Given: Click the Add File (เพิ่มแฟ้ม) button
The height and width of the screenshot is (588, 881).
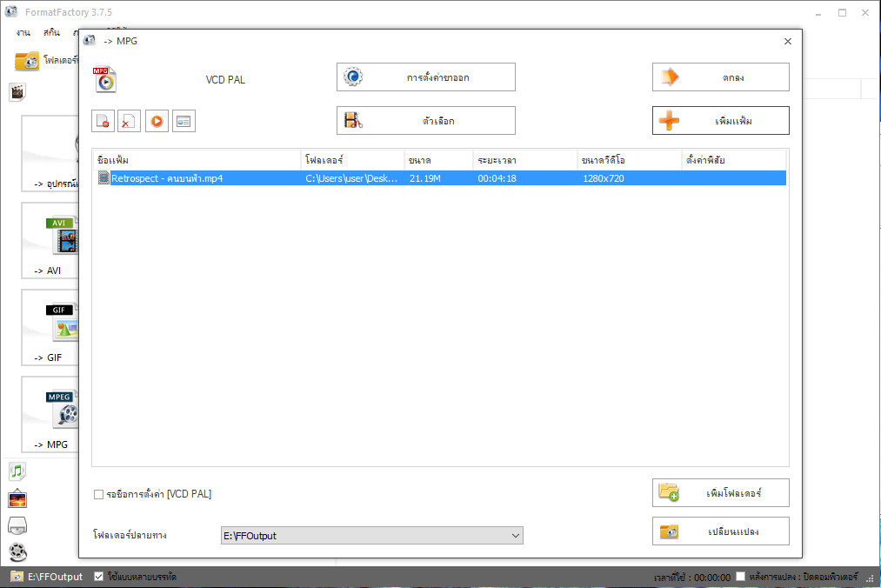Looking at the screenshot, I should coord(720,120).
